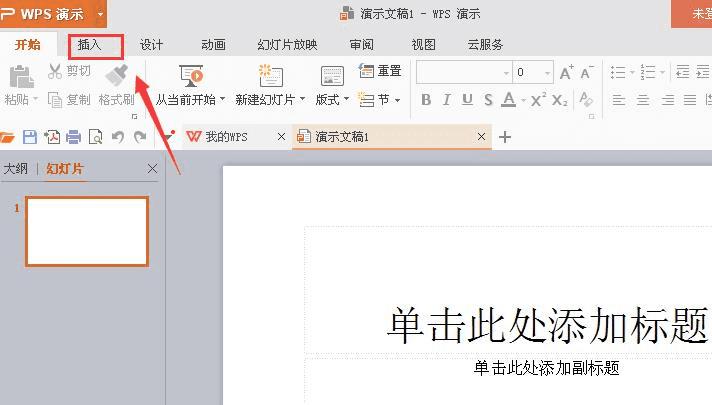Expand the 版式 dropdown arrow
The width and height of the screenshot is (712, 405).
(346, 99)
